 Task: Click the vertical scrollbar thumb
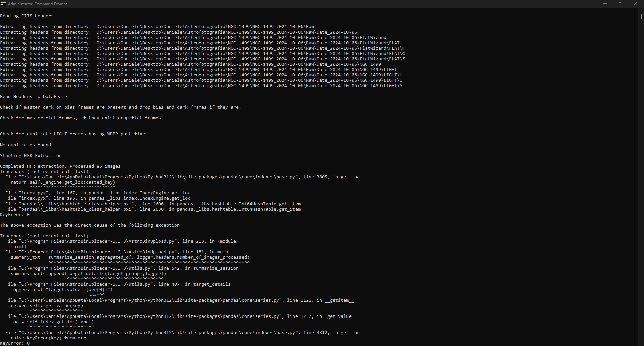coord(641,16)
